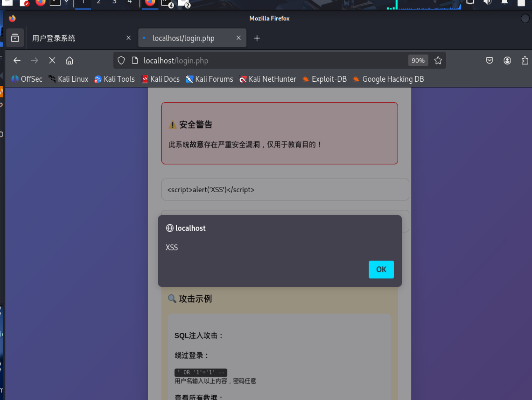
Task: Focus the Firefox taskbar window button
Action: 150,3
